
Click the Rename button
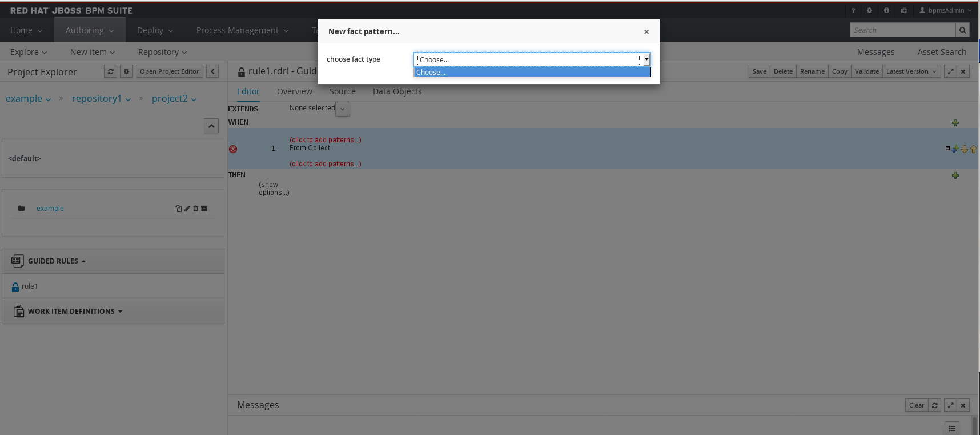[812, 71]
